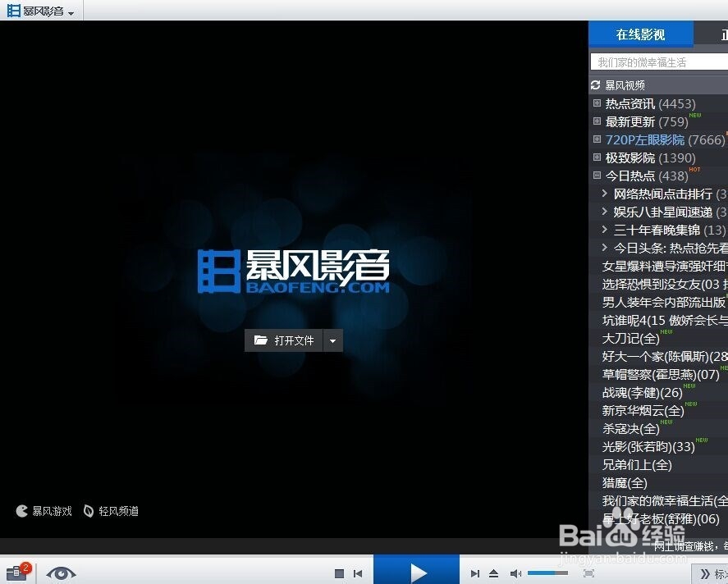Play 好大一个家(陈佩斯) from the list
Image resolution: width=728 pixels, height=584 pixels.
(665, 356)
